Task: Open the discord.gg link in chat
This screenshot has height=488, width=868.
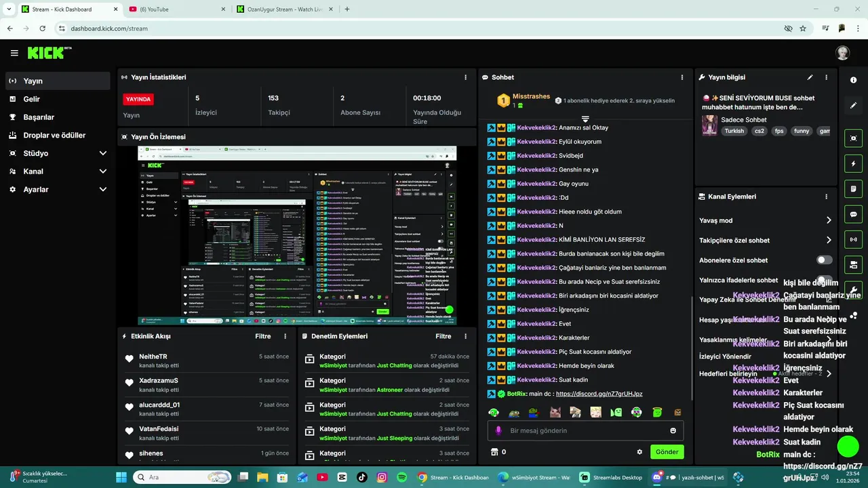Action: pos(599,394)
